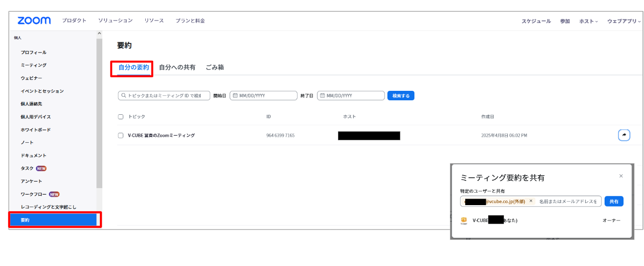Close the ミーティング要約を共有 dialog
Screen dimensions: 644x266
[621, 176]
